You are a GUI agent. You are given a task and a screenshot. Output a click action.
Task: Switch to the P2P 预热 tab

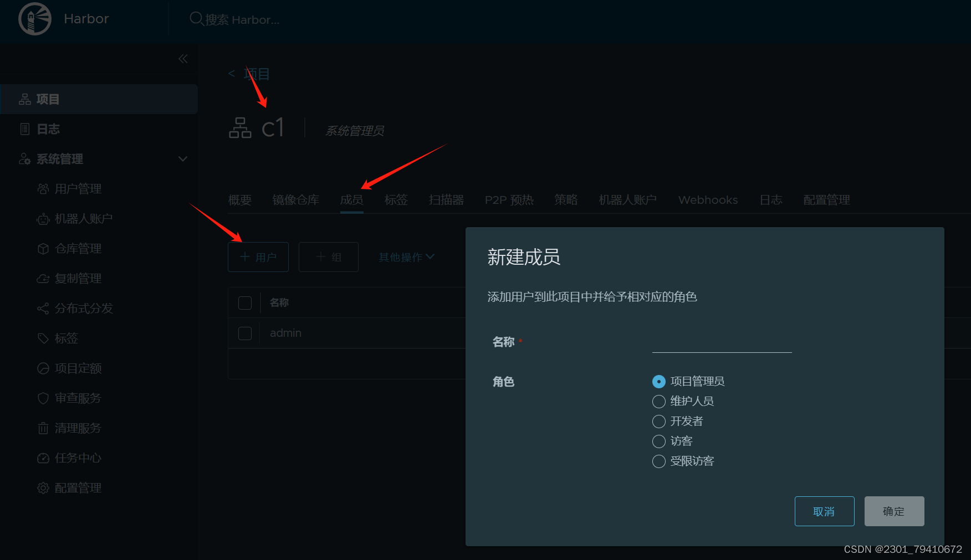click(x=509, y=200)
